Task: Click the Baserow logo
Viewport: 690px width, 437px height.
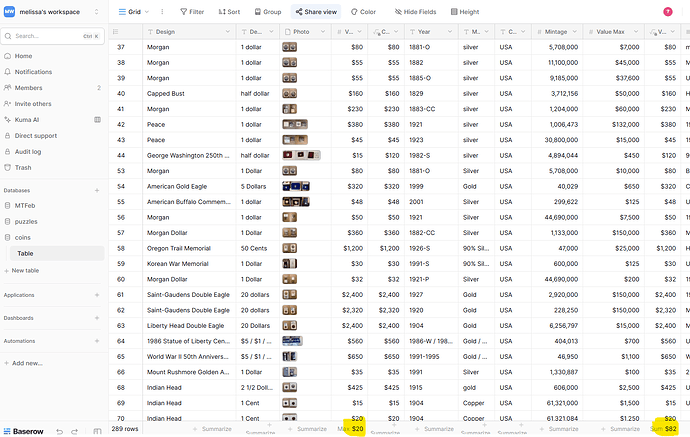Action: [24, 431]
